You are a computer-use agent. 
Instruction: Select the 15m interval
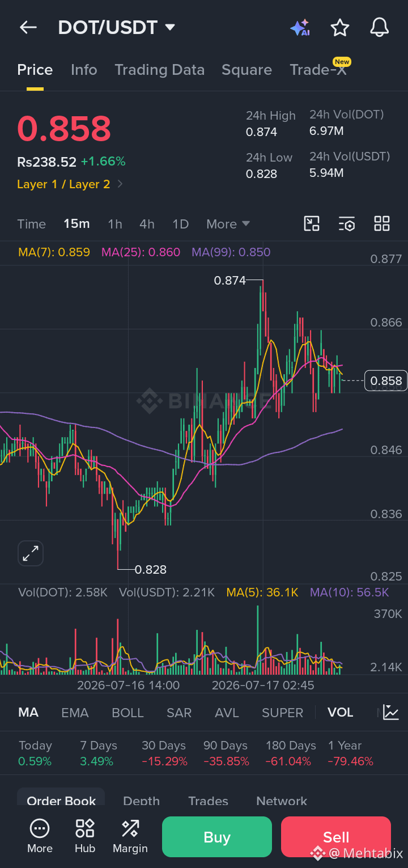pos(76,224)
